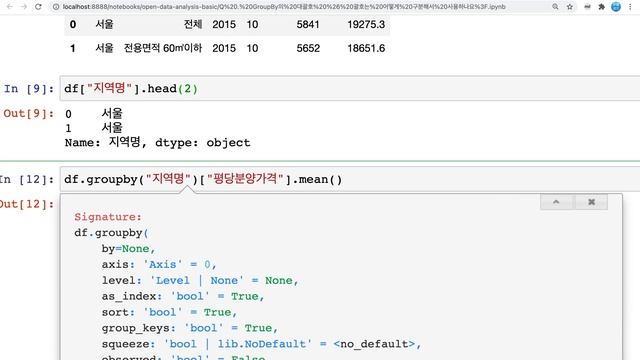Image resolution: width=640 pixels, height=360 pixels.
Task: Go back with browser back arrow
Action: point(10,7)
